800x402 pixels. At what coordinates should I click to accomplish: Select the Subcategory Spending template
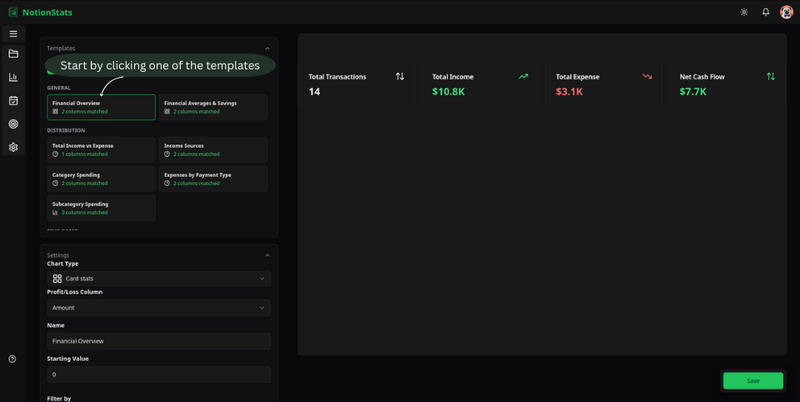(x=101, y=208)
